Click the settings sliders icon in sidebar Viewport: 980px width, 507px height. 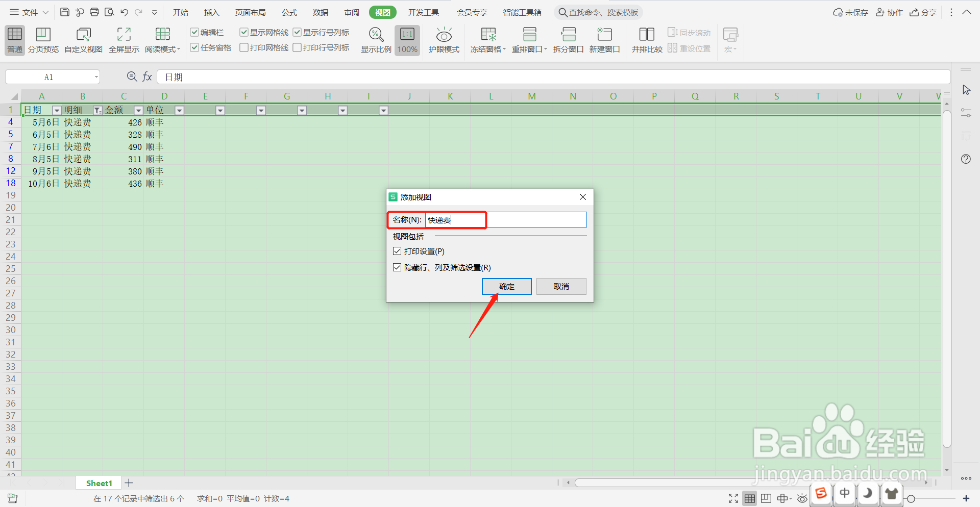coord(966,113)
